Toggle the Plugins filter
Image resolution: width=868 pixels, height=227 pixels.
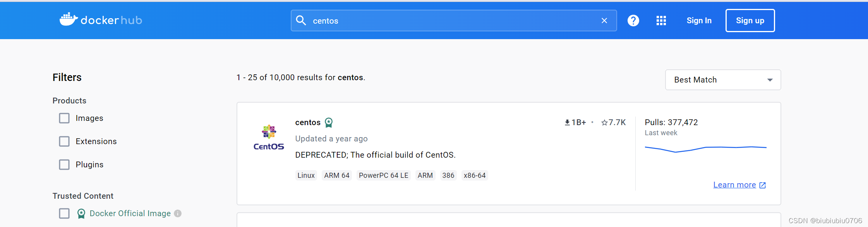point(64,165)
